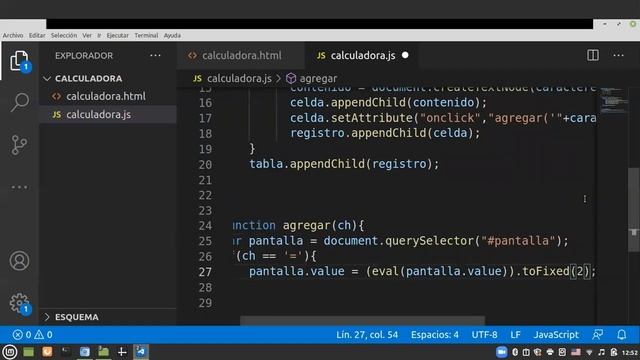Viewport: 640px width, 360px height.
Task: Open the network tray icon
Action: tap(589, 352)
